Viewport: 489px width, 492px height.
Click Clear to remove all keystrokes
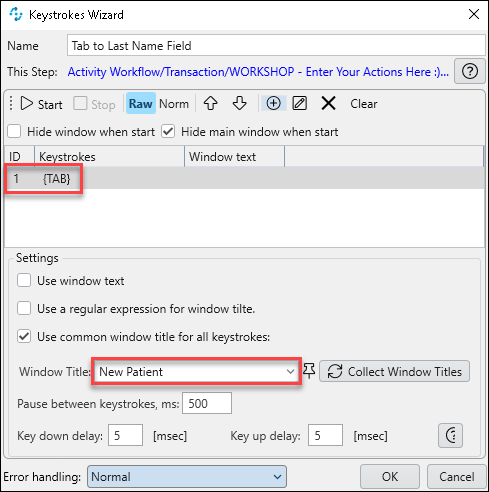[364, 104]
